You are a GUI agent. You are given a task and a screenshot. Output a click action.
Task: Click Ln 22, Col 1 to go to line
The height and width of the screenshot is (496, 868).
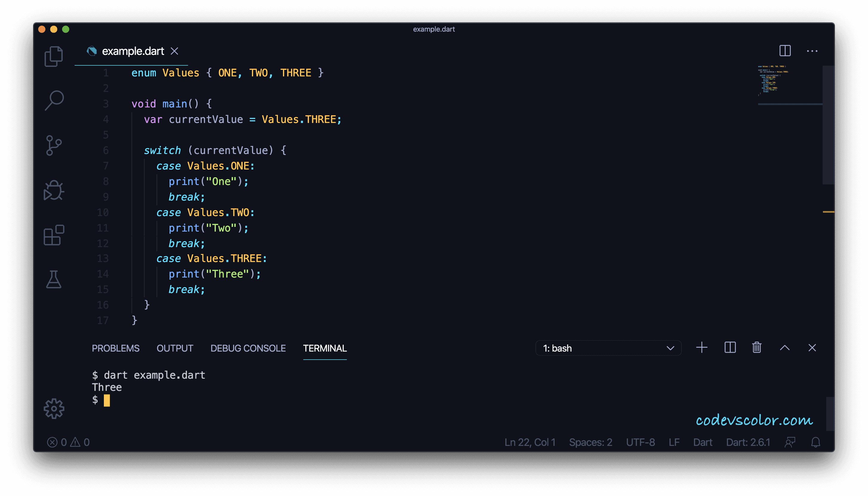[x=530, y=442]
